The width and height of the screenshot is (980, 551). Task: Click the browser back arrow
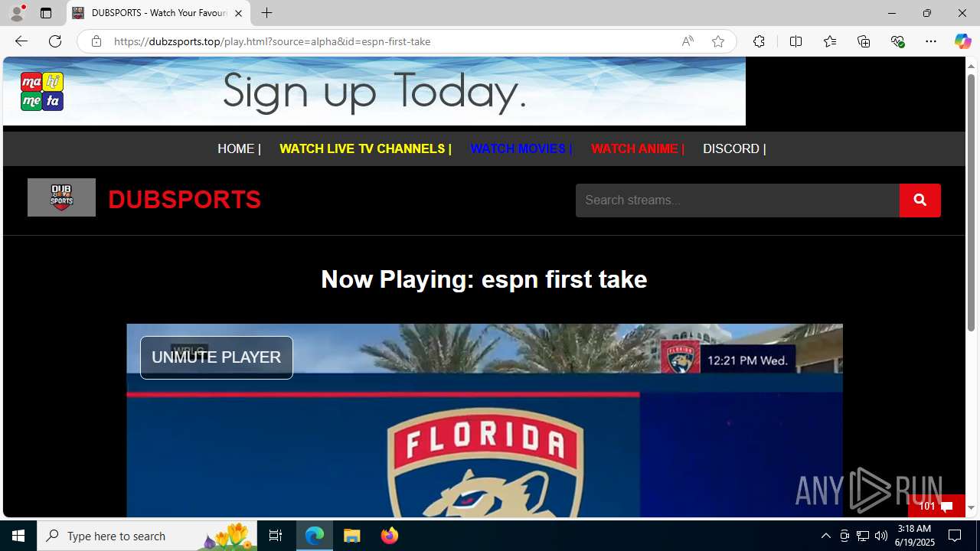coord(21,41)
